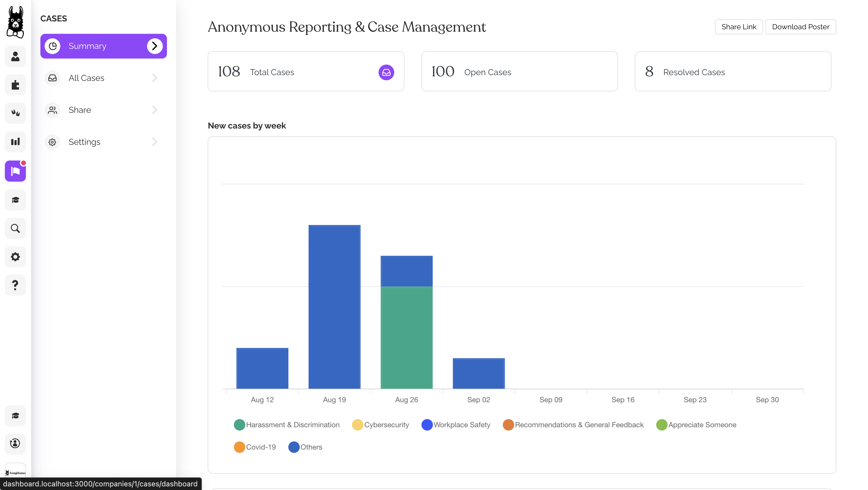Open the magnifying glass search icon
The image size is (868, 490).
[x=15, y=228]
